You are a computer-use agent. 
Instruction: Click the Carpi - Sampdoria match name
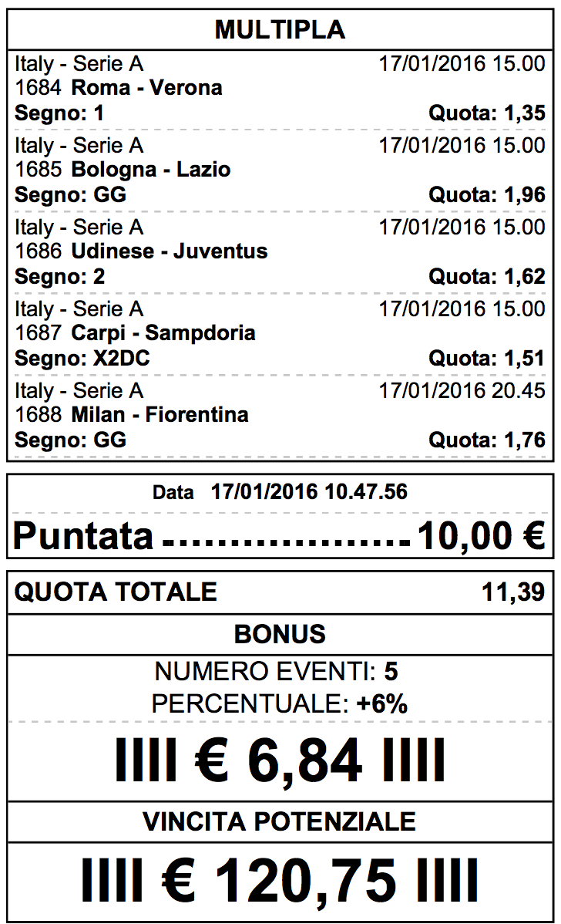[163, 333]
